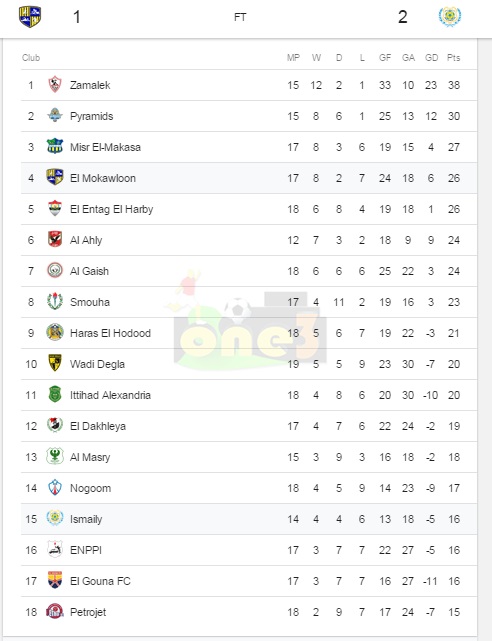Click the El Mokawloon crest in score header
492x641 pixels.
tap(30, 17)
